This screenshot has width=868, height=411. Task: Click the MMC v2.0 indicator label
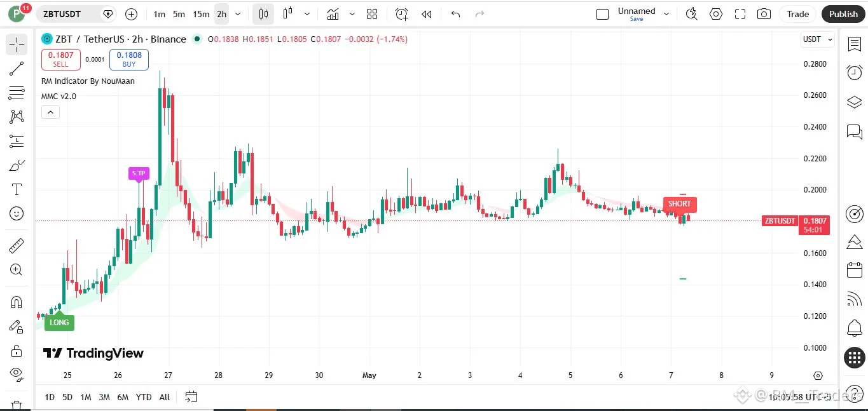point(59,97)
